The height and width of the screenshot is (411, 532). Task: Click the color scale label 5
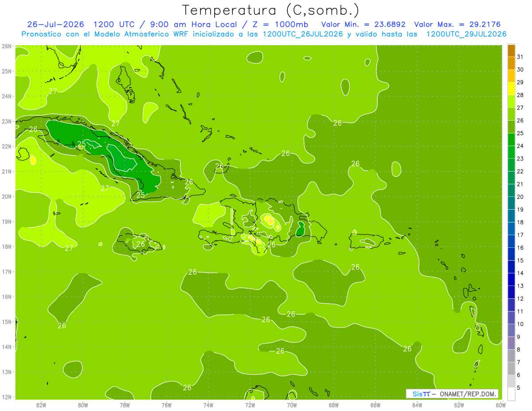(x=519, y=388)
